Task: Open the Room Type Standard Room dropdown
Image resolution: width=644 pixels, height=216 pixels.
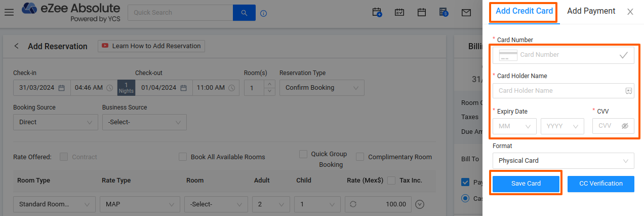Action: tap(54, 204)
